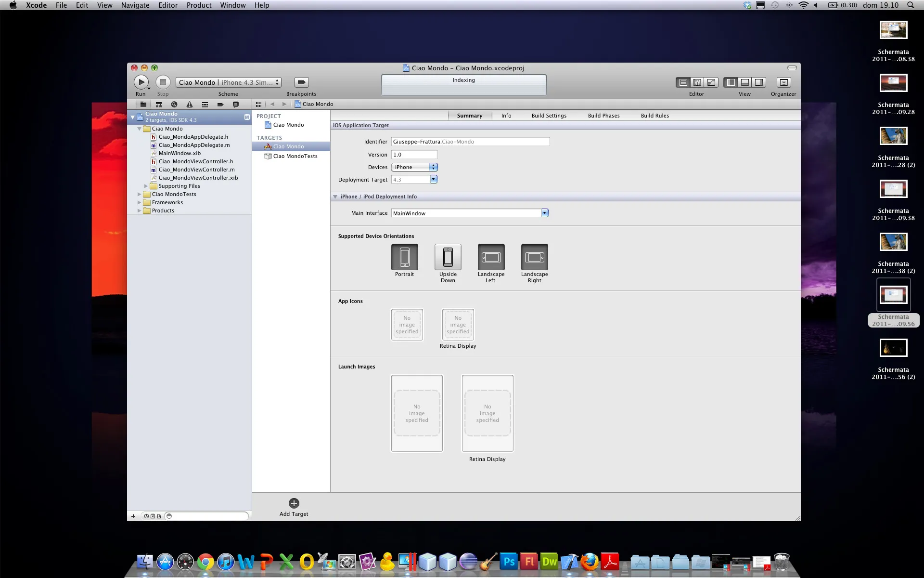The image size is (924, 578).
Task: Switch to the Assistant editor
Action: (697, 82)
